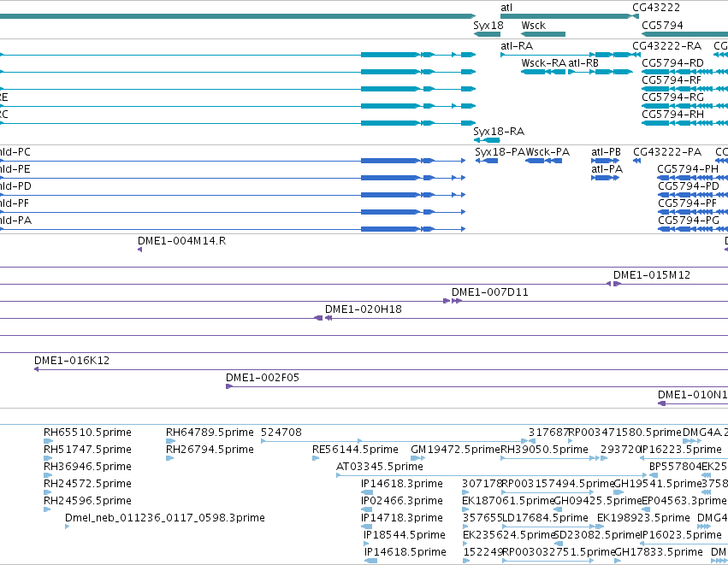Click the RH24572.5prime EST label
This screenshot has height=565, width=728.
pos(87,485)
